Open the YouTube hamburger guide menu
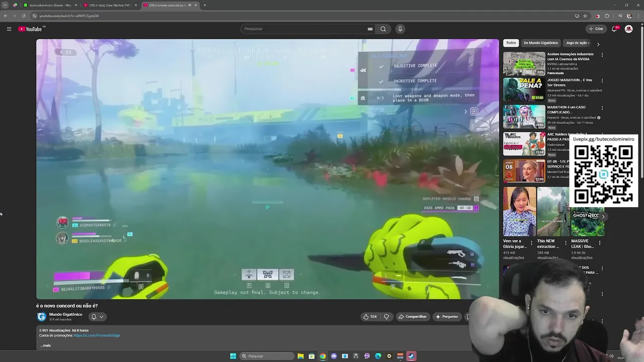Image resolution: width=644 pixels, height=362 pixels. (9, 29)
